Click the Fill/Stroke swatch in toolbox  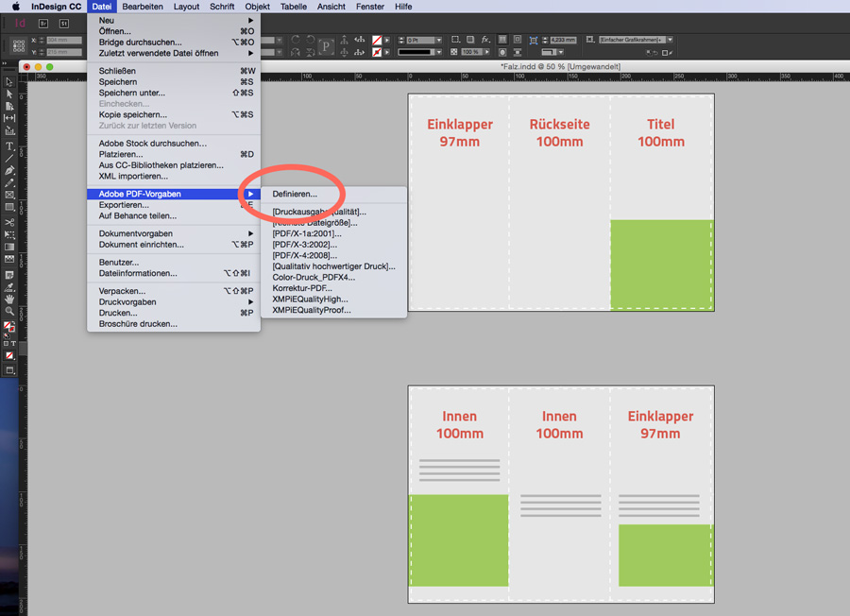coord(9,327)
